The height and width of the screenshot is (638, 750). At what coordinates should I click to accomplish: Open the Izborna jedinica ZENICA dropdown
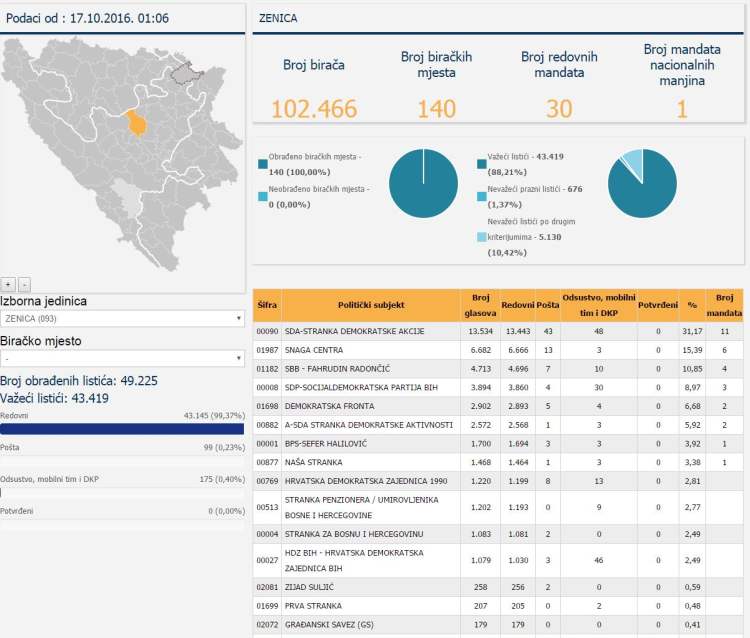click(122, 319)
